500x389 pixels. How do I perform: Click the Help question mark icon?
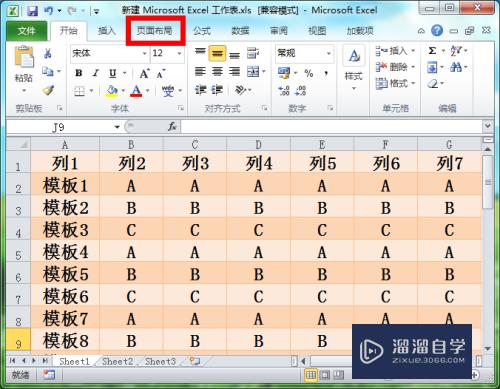437,31
